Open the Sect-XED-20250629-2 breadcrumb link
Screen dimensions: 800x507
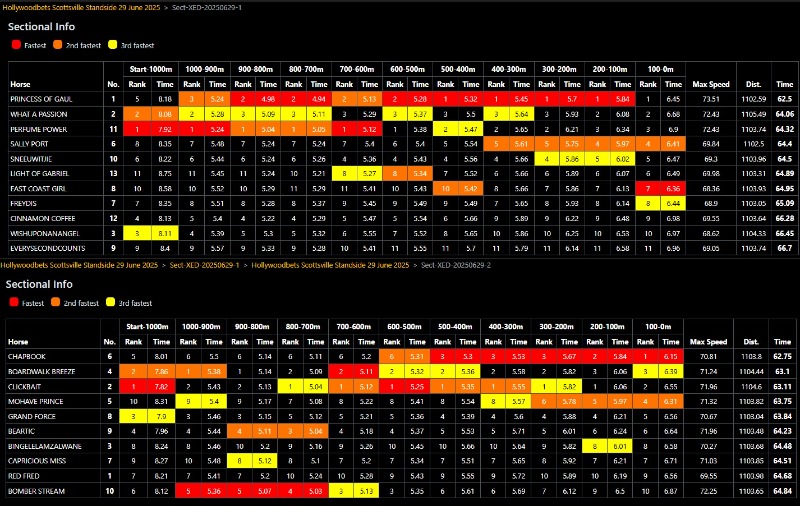point(456,265)
